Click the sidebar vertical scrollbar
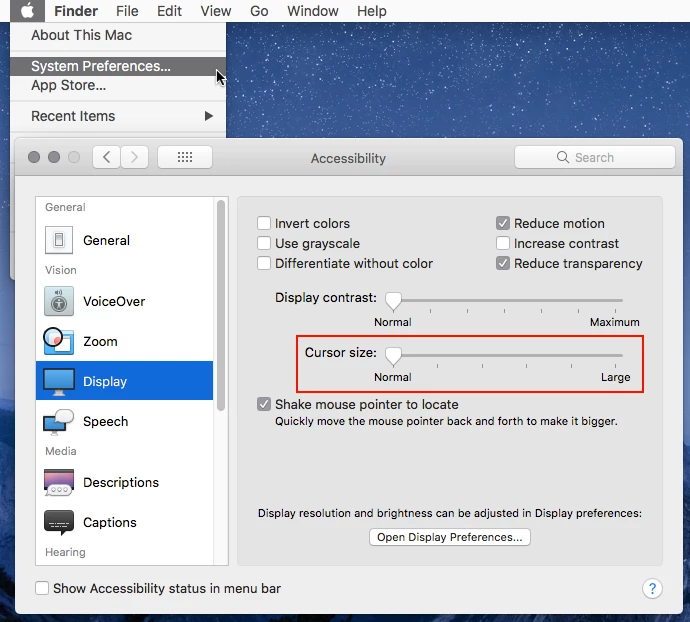This screenshot has width=690, height=622. pos(221,305)
